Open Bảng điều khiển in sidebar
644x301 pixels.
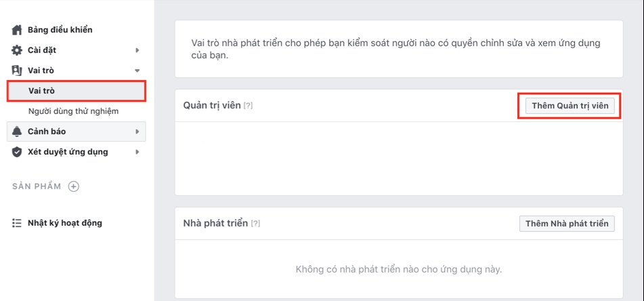pos(60,30)
